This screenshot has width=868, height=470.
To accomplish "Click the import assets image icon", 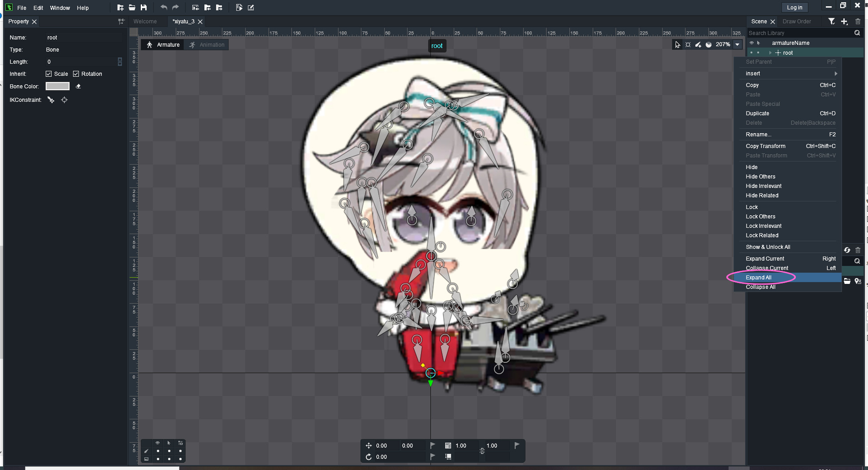I will [x=195, y=8].
